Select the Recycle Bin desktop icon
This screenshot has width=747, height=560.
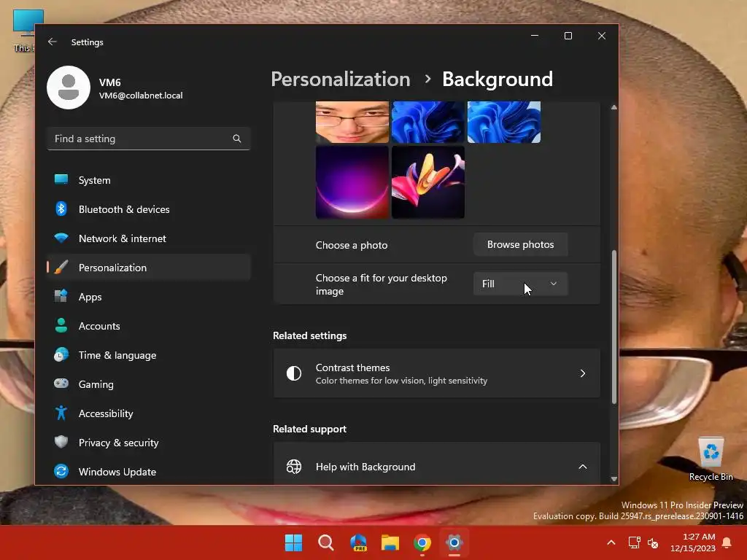(x=711, y=459)
